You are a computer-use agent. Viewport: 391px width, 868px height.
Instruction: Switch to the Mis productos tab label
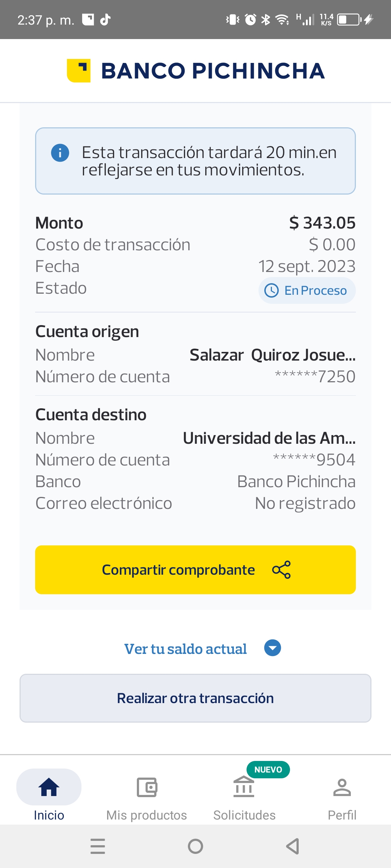coord(147,815)
